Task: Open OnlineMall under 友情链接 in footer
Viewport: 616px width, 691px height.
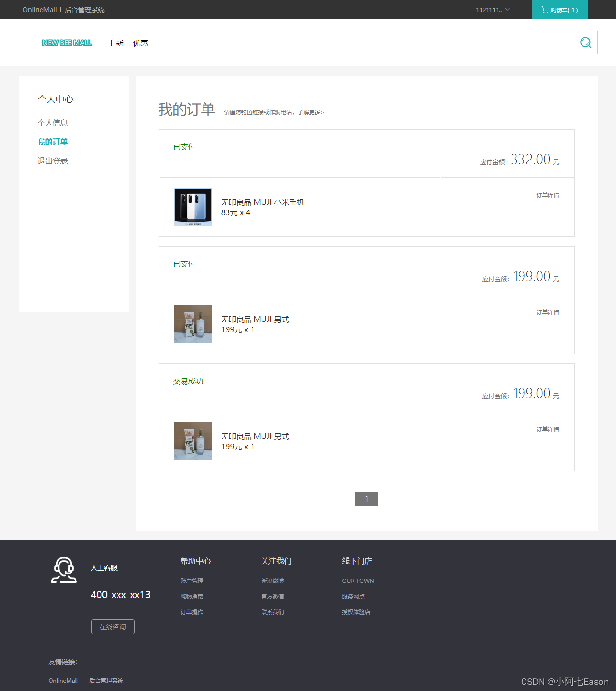Action: 63,681
